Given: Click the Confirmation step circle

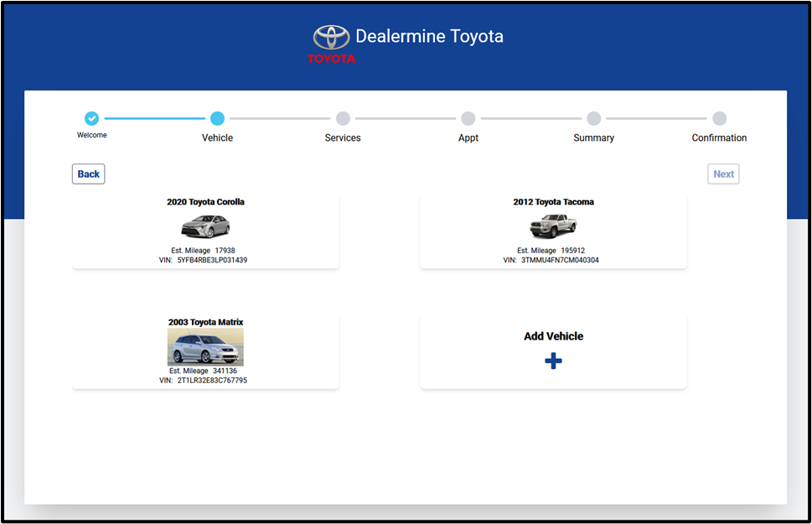Looking at the screenshot, I should [719, 119].
